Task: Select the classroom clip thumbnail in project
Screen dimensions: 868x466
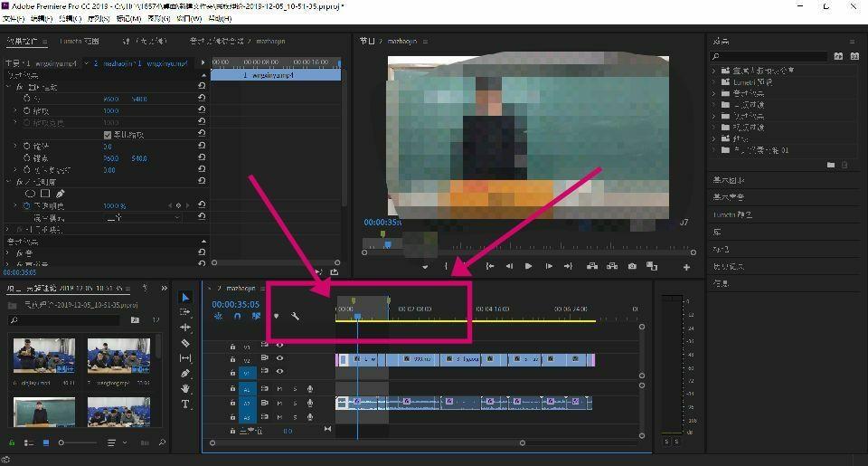Action: click(44, 413)
